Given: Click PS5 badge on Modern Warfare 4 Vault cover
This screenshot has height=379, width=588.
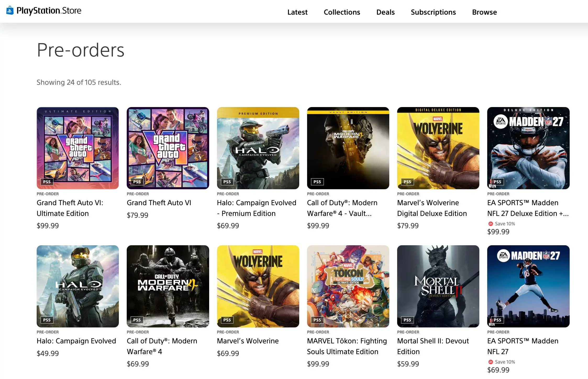Looking at the screenshot, I should (x=317, y=182).
